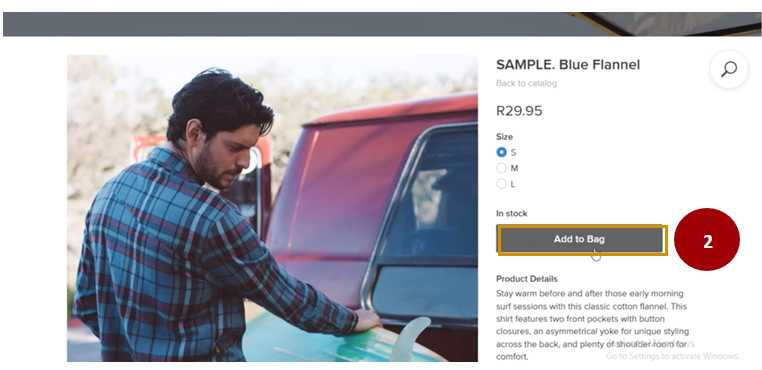Click the red circle numbered 2
The width and height of the screenshot is (762, 370).
pos(707,240)
